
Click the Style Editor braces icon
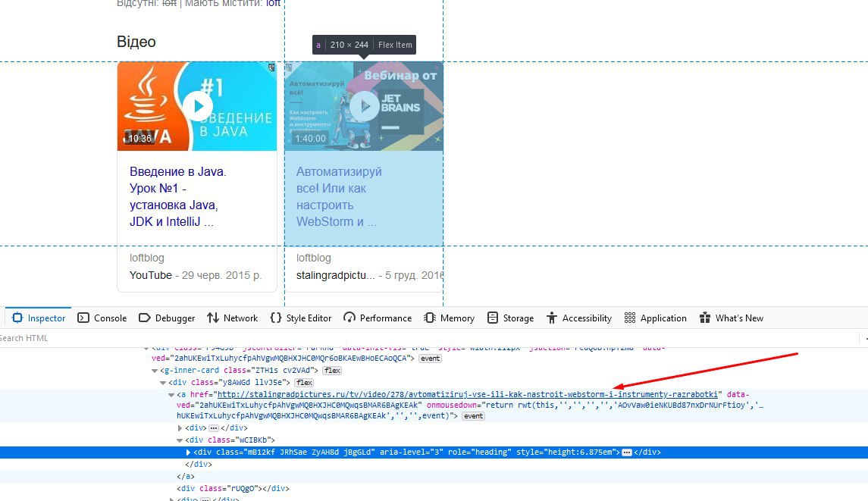pyautogui.click(x=276, y=318)
